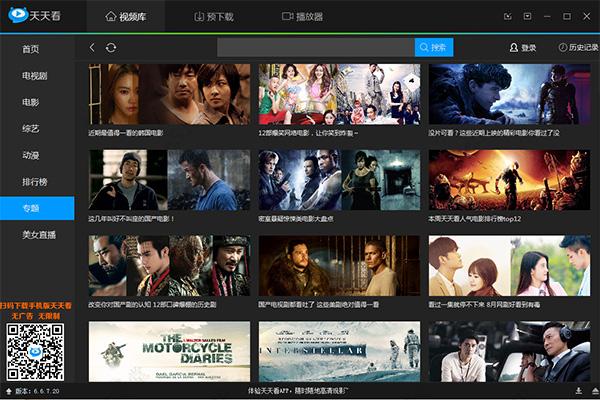Click the orange 无广告 无限制 text
This screenshot has width=600, height=400.
[x=36, y=316]
